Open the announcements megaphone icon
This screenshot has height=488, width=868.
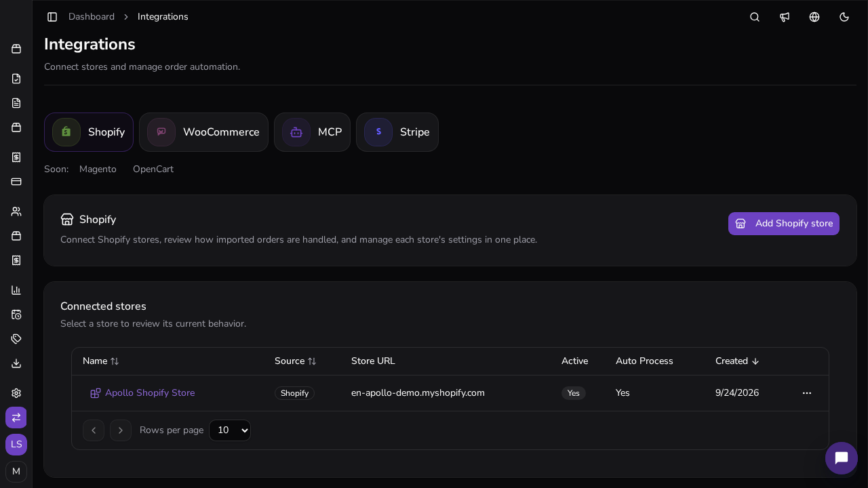pos(785,17)
